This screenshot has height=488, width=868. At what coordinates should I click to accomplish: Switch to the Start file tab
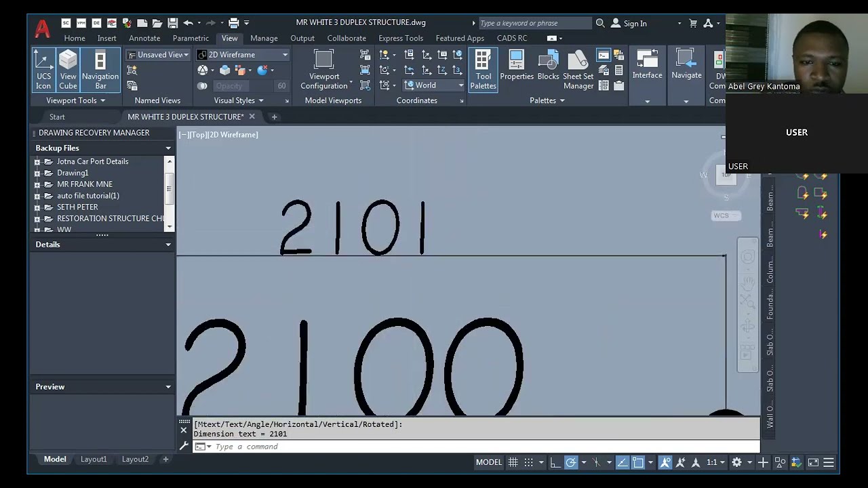coord(57,117)
